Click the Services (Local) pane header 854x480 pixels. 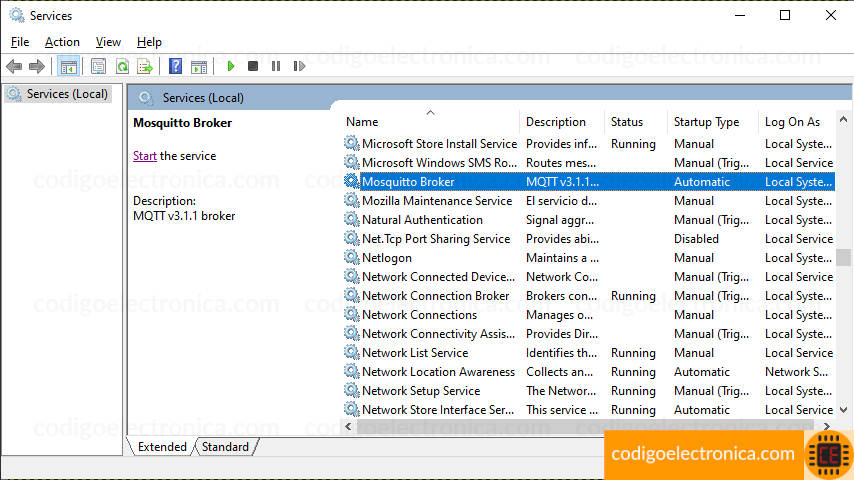pyautogui.click(x=203, y=98)
